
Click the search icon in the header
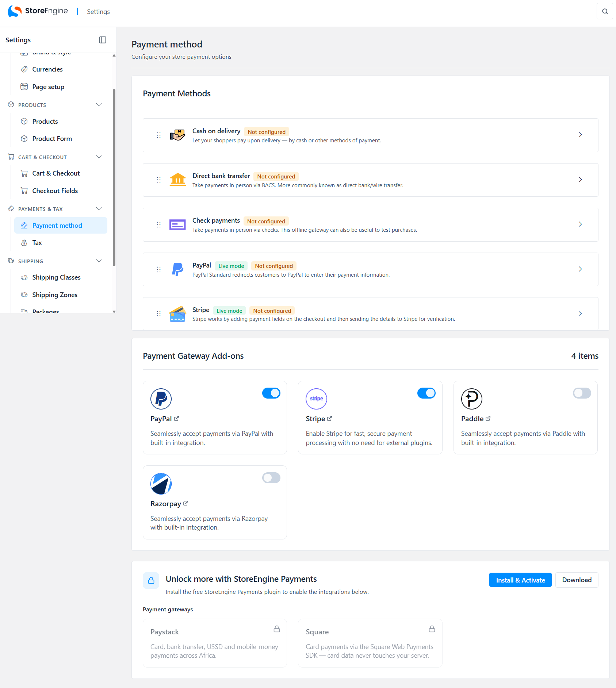click(x=605, y=11)
